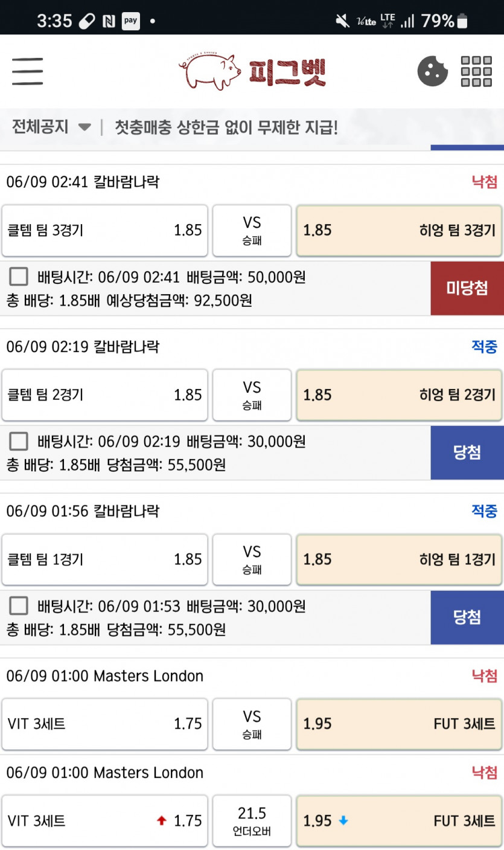Open the hamburger menu

pos(27,71)
